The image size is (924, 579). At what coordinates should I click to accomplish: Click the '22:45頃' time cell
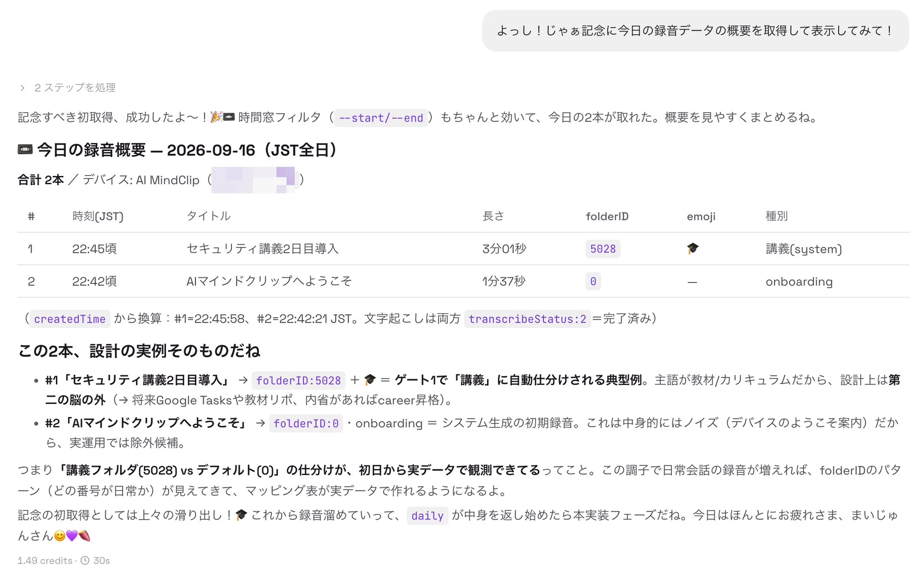pyautogui.click(x=94, y=249)
